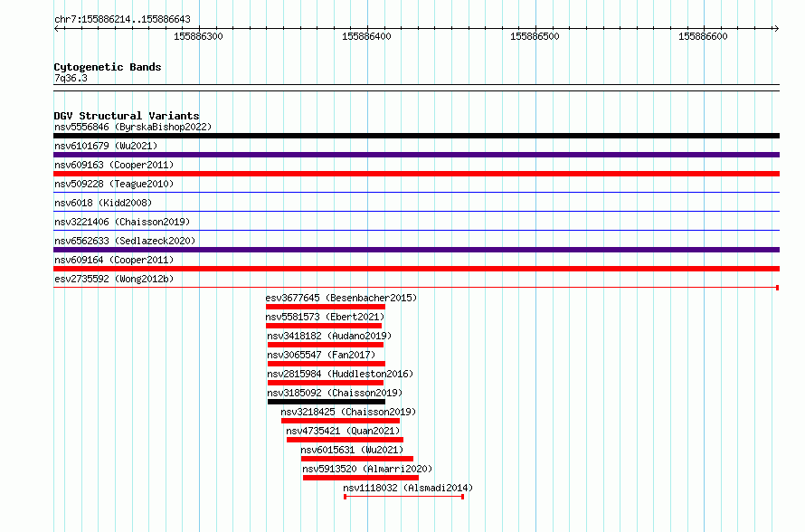
Task: Click the black bar for nsv3185092
Action: pos(327,402)
